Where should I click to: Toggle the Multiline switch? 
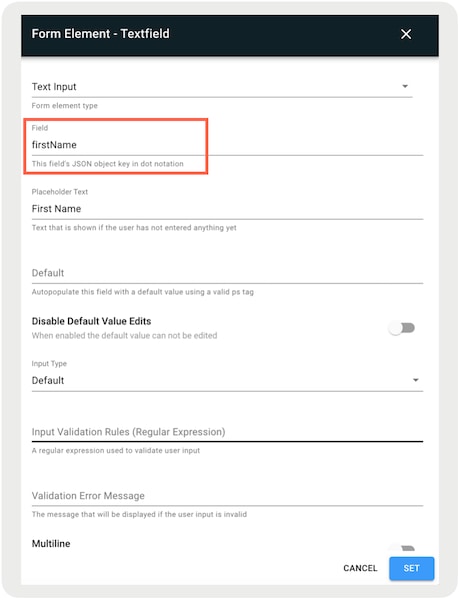pos(402,549)
